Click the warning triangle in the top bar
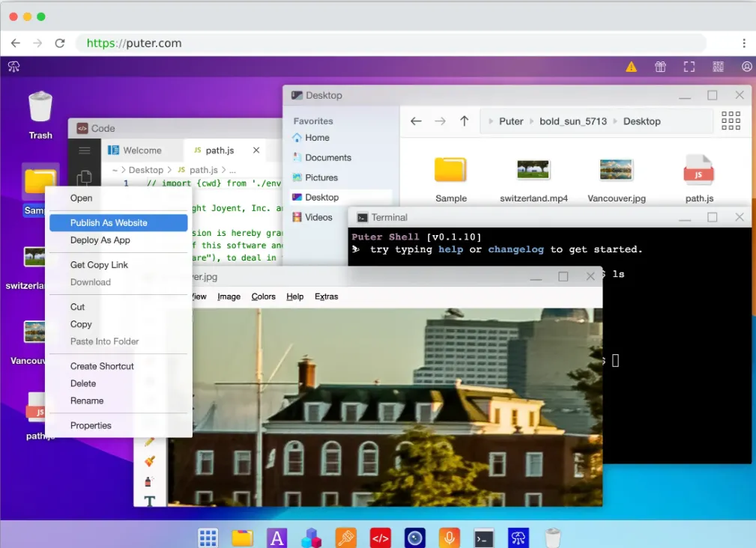 click(631, 67)
